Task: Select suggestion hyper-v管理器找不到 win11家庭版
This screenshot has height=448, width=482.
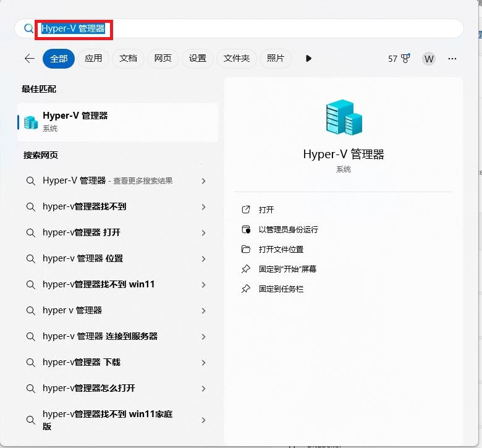Action: click(118, 420)
